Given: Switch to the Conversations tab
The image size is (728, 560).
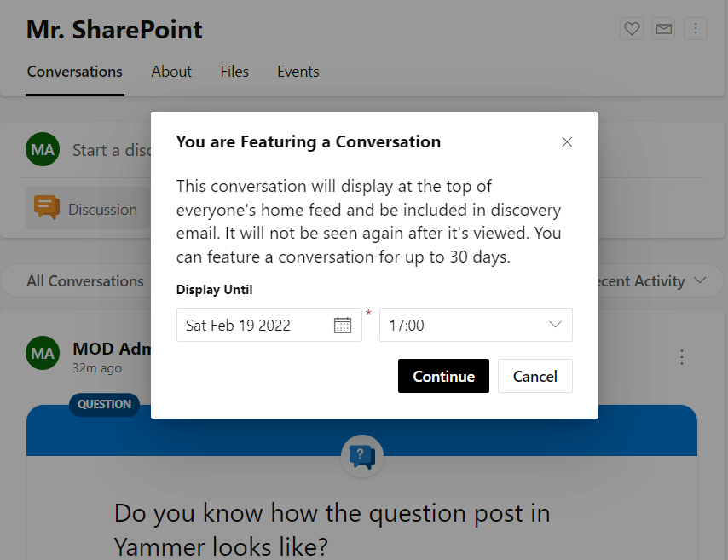Looking at the screenshot, I should [75, 72].
